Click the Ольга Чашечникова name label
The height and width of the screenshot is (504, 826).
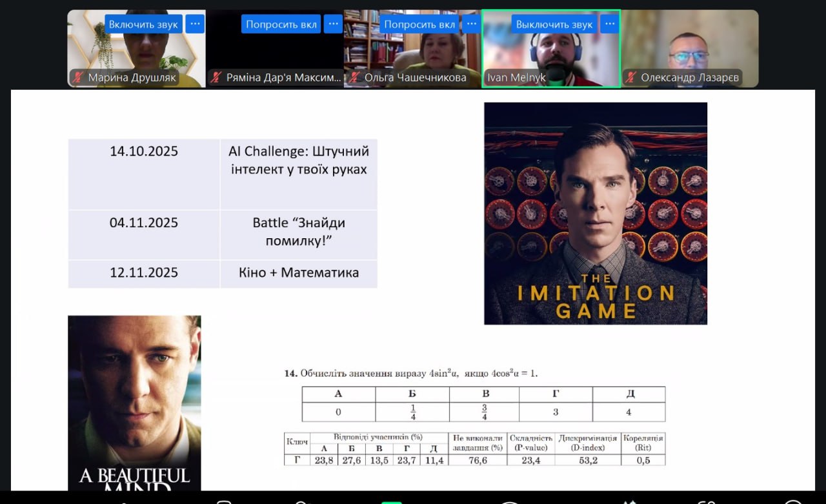pyautogui.click(x=415, y=77)
